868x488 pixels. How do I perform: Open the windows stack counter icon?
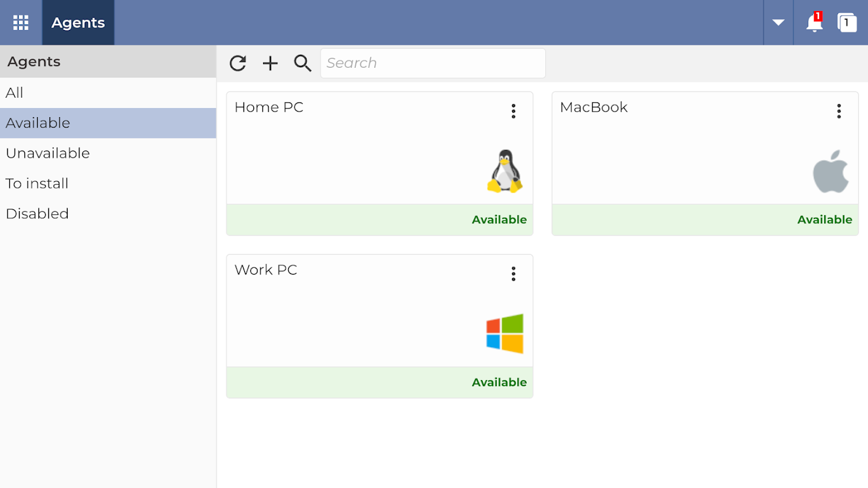pyautogui.click(x=847, y=23)
